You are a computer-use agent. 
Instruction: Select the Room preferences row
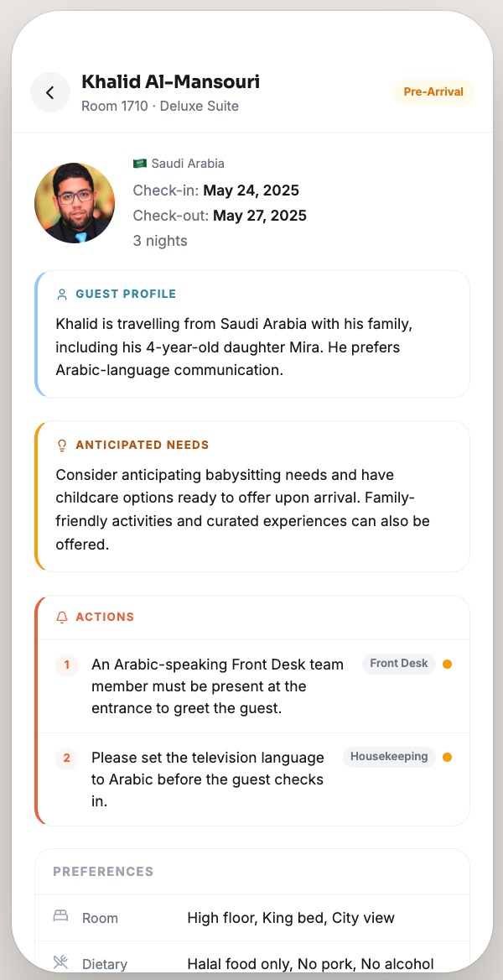pyautogui.click(x=251, y=918)
